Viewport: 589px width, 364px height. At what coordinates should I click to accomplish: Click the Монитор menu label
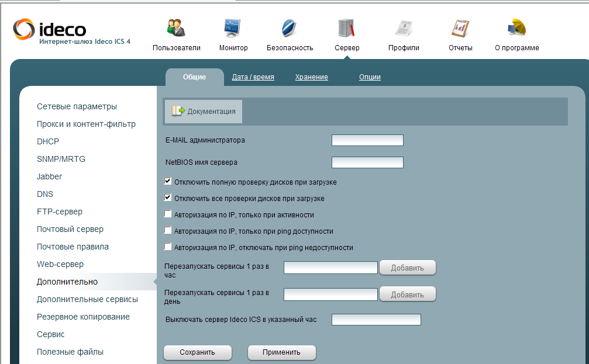233,48
